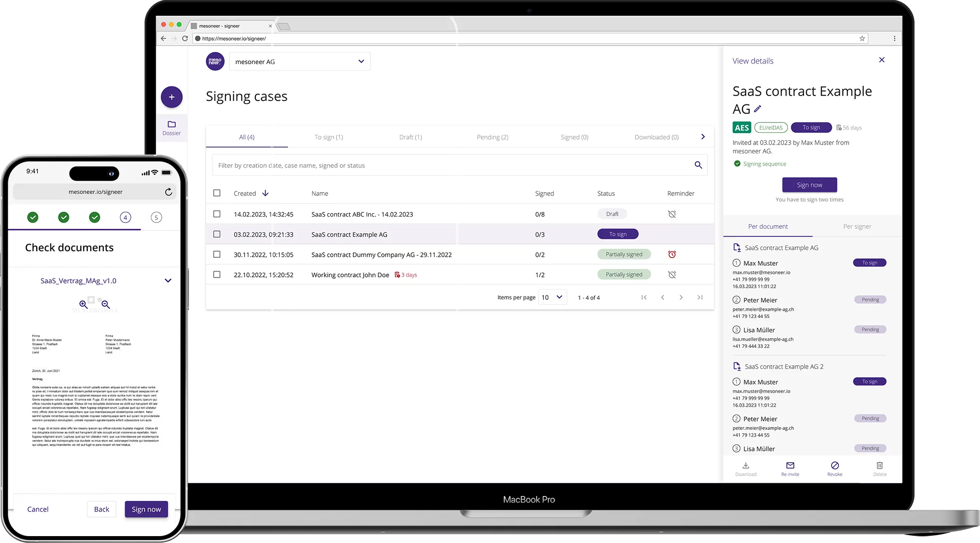Click the Download icon in details panel
980x543 pixels.
(745, 466)
